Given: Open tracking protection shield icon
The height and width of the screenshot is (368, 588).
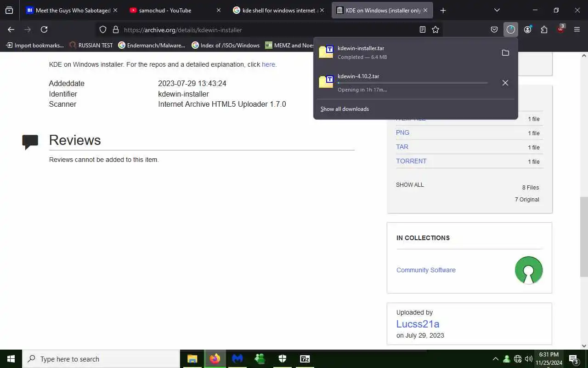Looking at the screenshot, I should tap(103, 29).
